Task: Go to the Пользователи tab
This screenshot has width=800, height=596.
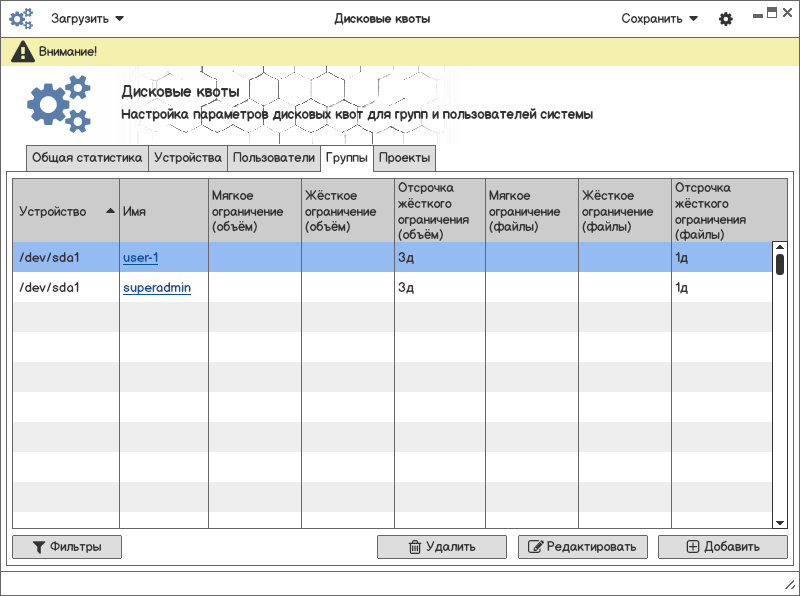Action: pyautogui.click(x=273, y=158)
